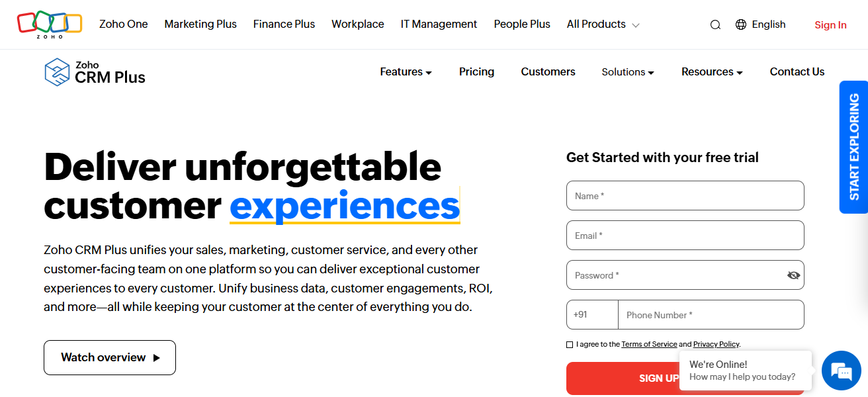Click the Start Exploring side tab
Viewport: 868px width, 397px height.
tap(854, 147)
